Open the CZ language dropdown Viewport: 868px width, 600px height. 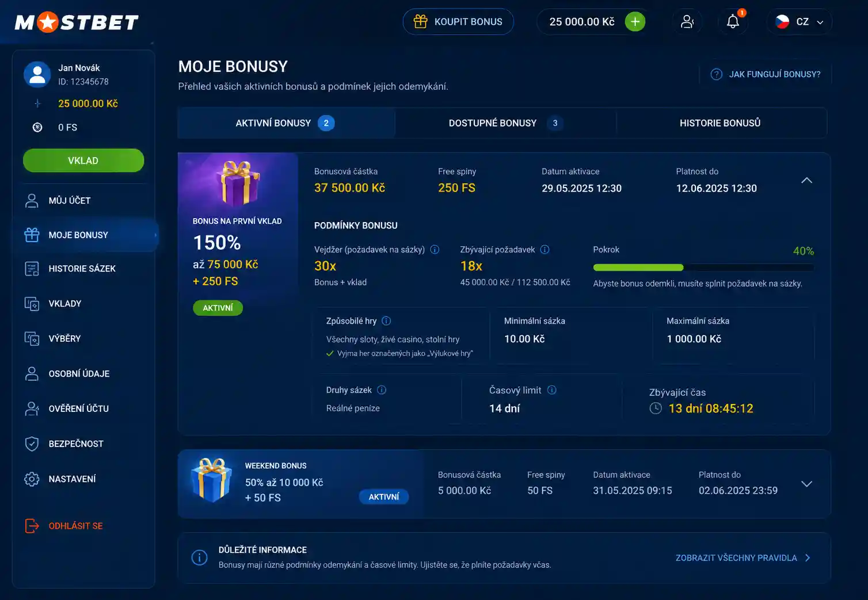pos(799,22)
